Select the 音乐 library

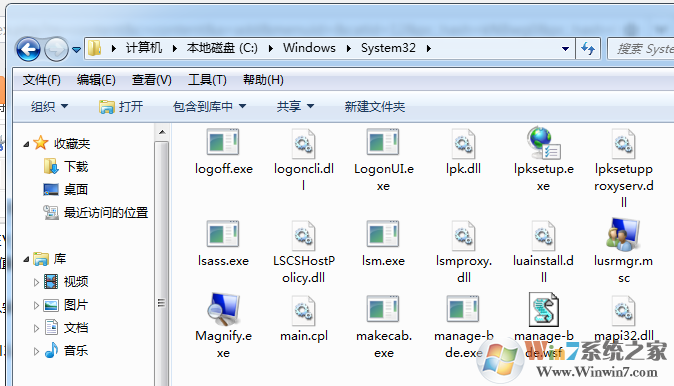66,350
